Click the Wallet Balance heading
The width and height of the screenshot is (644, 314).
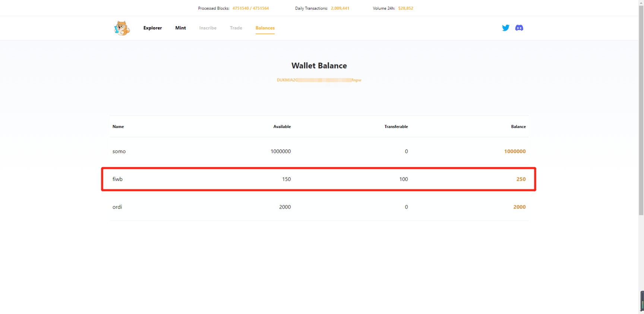[x=319, y=66]
